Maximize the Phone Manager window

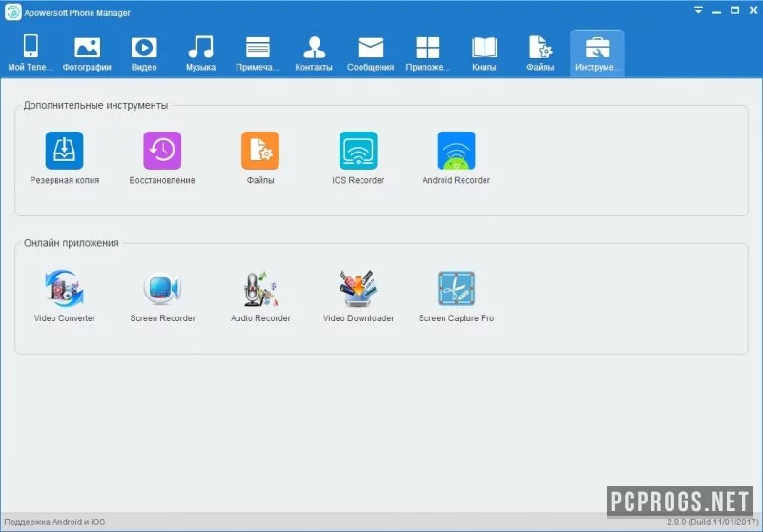point(734,10)
